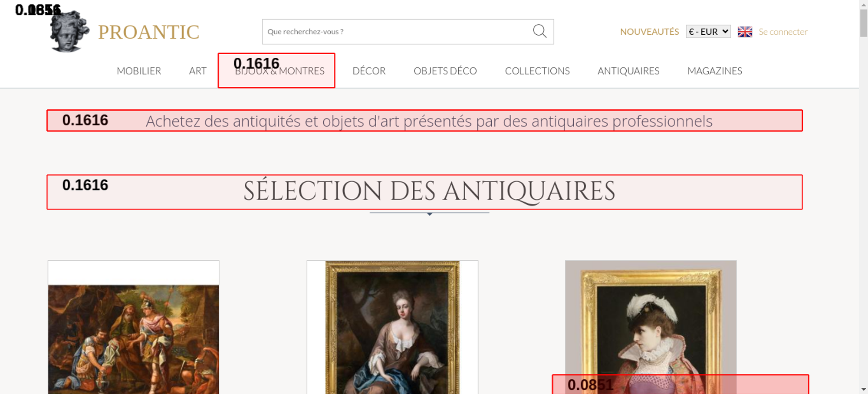Open the Magazines menu

click(714, 71)
